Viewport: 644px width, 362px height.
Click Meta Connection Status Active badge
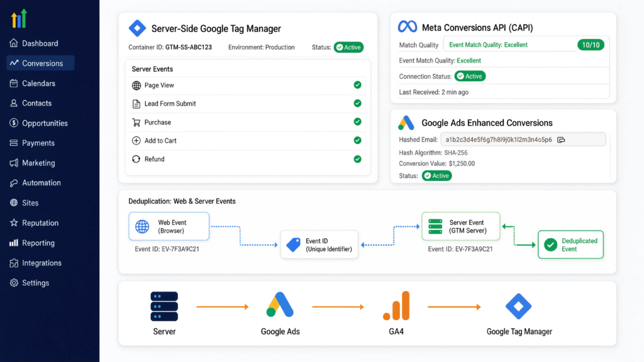[x=470, y=76]
